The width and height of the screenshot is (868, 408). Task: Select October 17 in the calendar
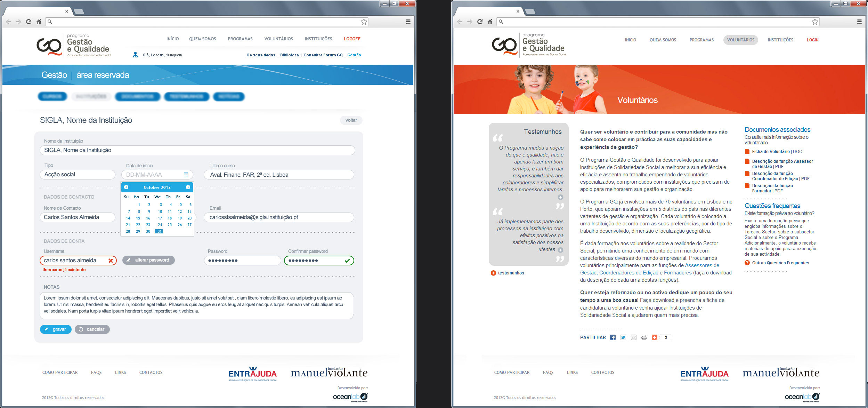160,218
